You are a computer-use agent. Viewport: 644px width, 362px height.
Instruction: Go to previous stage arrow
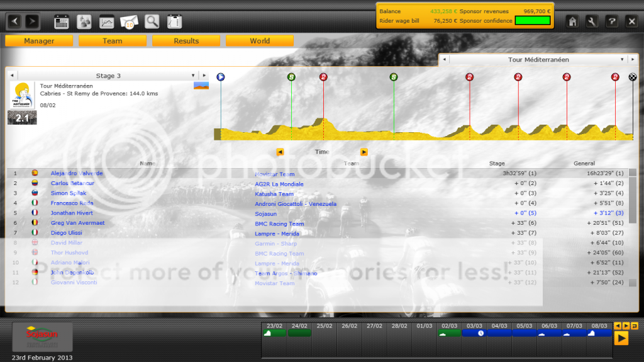pyautogui.click(x=12, y=76)
